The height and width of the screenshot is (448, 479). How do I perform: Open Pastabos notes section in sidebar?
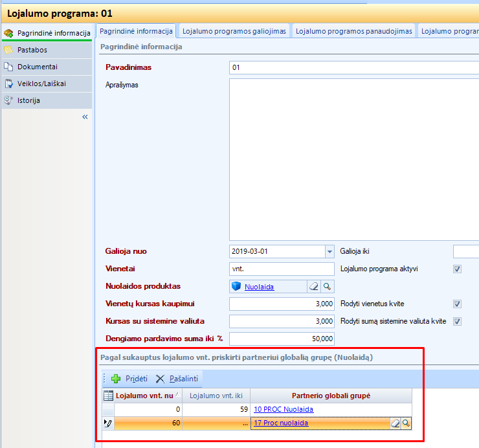[x=32, y=50]
